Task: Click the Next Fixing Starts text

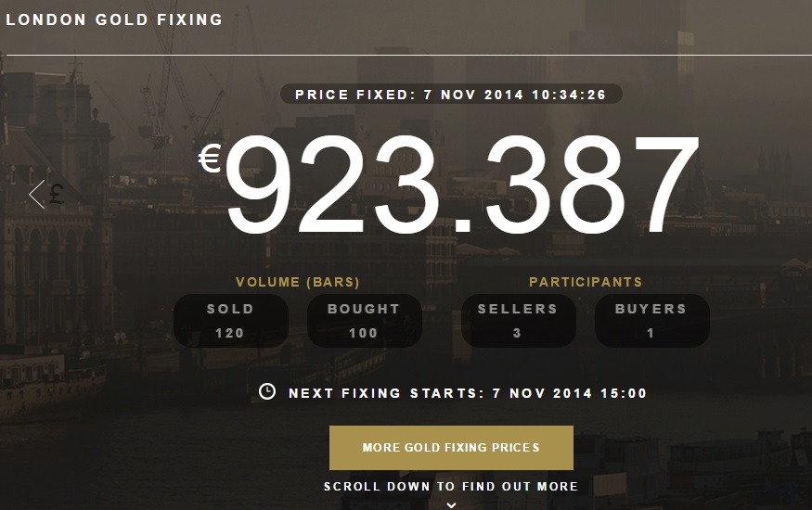Action: [x=468, y=393]
